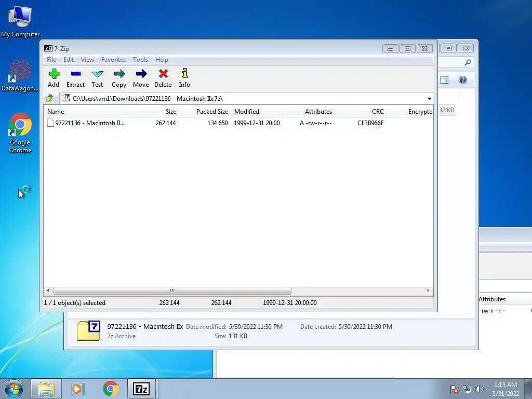
Task: Open Explorer help question mark icon
Action: 463,80
